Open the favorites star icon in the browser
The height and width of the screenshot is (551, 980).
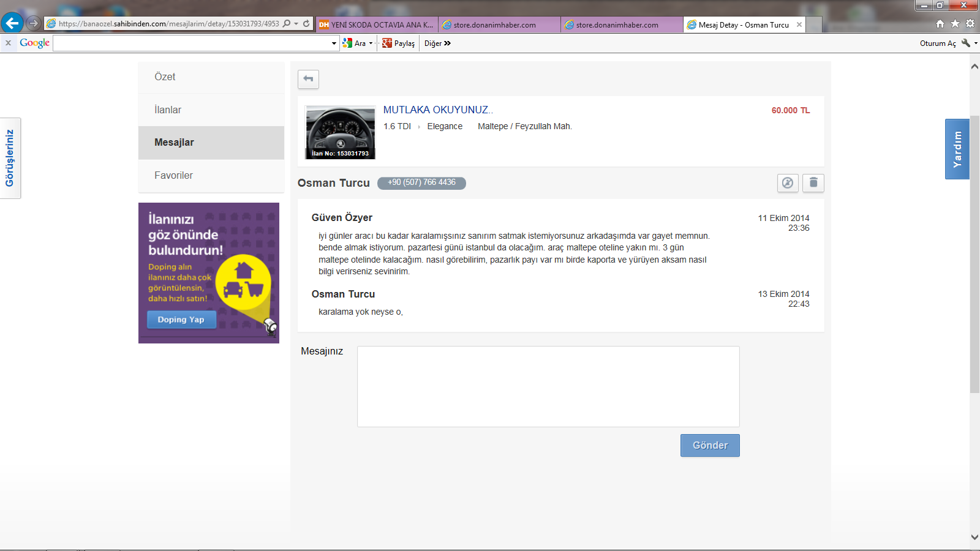click(955, 24)
